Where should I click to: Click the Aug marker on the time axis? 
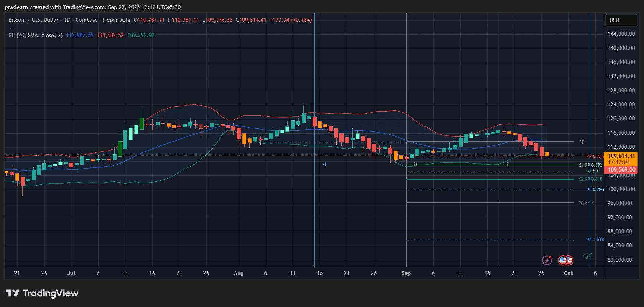pyautogui.click(x=239, y=273)
